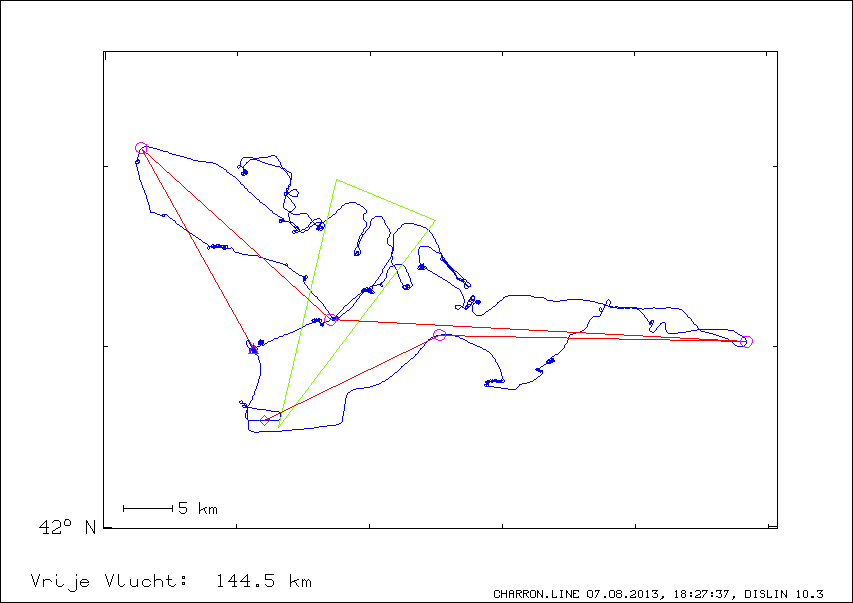Click the magenta circle at the far-east turnpoint
This screenshot has height=603, width=853.
pos(746,342)
